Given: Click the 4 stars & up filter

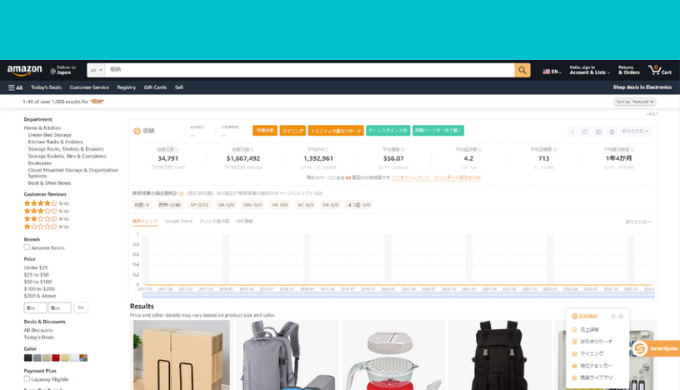Looking at the screenshot, I should click(x=46, y=203).
